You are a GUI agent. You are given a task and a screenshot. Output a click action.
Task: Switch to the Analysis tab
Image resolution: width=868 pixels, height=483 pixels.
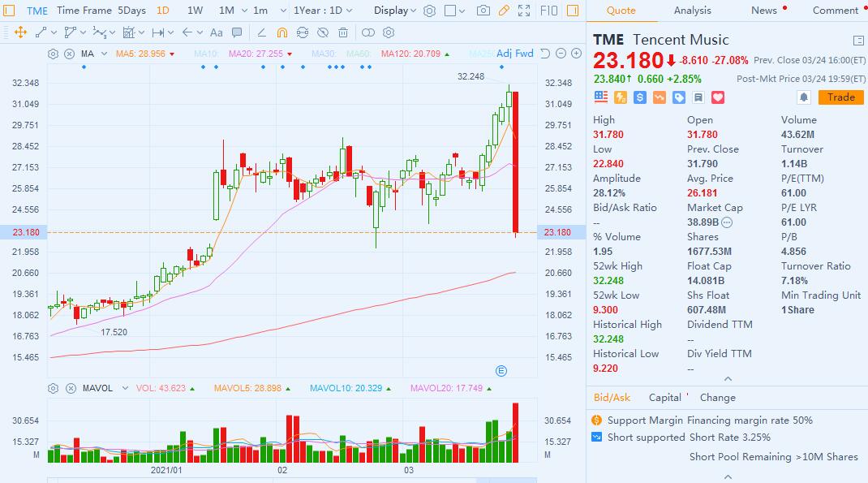692,11
